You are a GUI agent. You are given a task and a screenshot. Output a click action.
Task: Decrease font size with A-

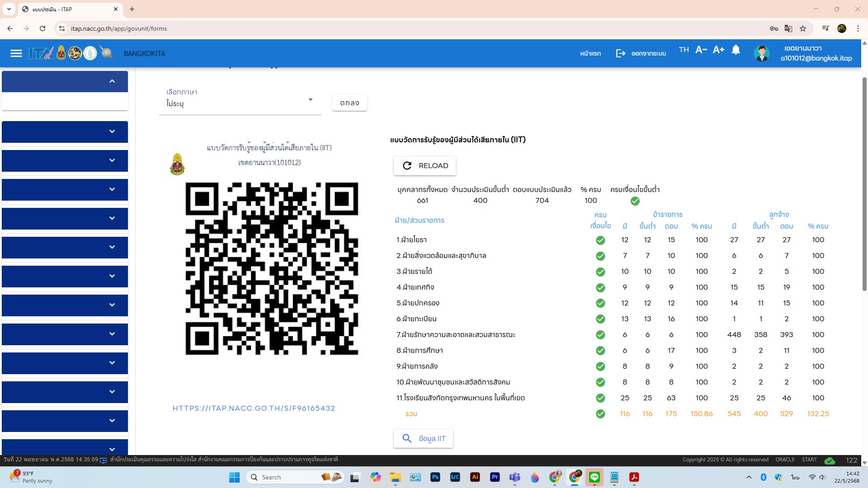click(701, 50)
